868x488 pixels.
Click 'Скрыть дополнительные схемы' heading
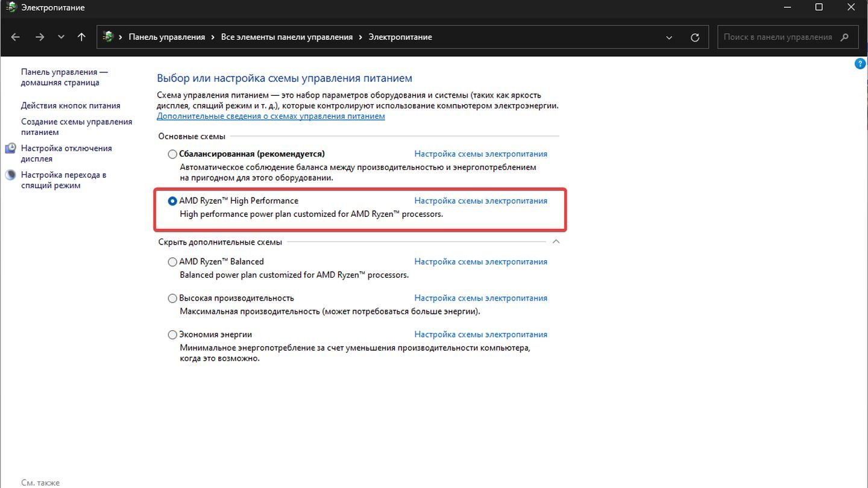coord(220,242)
